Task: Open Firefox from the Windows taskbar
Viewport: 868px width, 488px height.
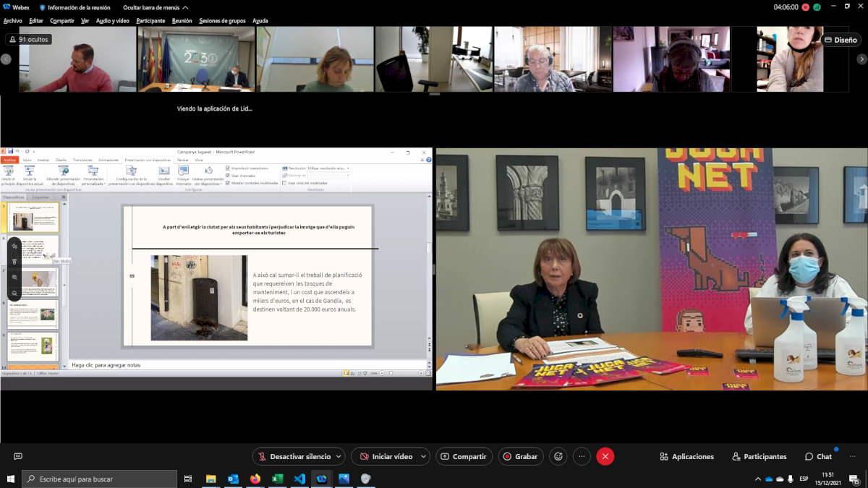Action: coord(255,479)
